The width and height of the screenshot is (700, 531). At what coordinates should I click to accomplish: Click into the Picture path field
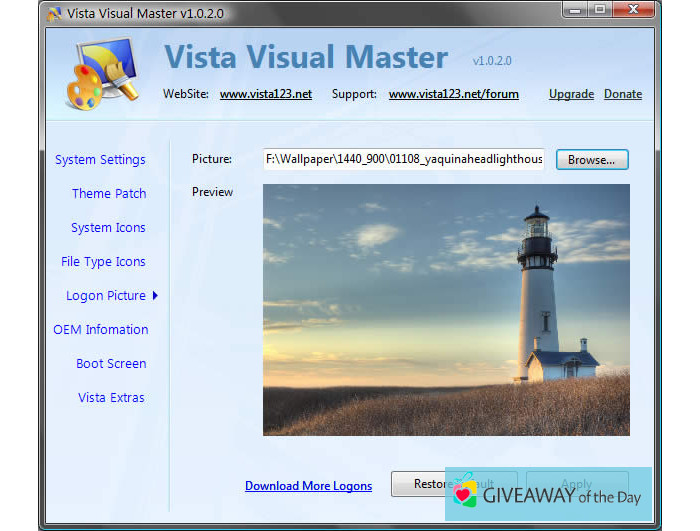403,159
